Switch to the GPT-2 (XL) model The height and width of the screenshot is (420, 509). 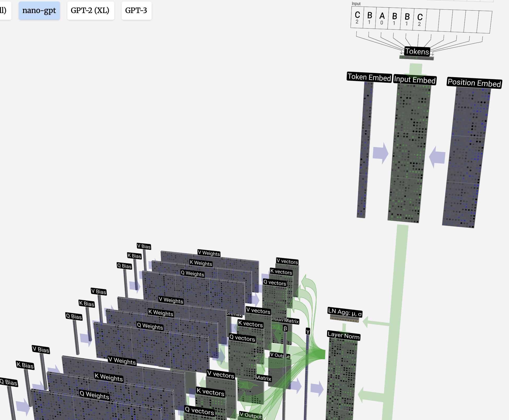point(90,11)
